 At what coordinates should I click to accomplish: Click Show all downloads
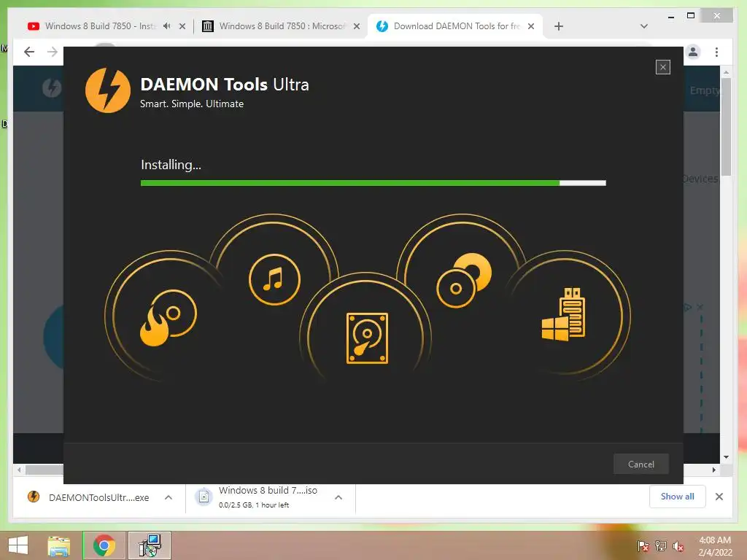click(677, 497)
